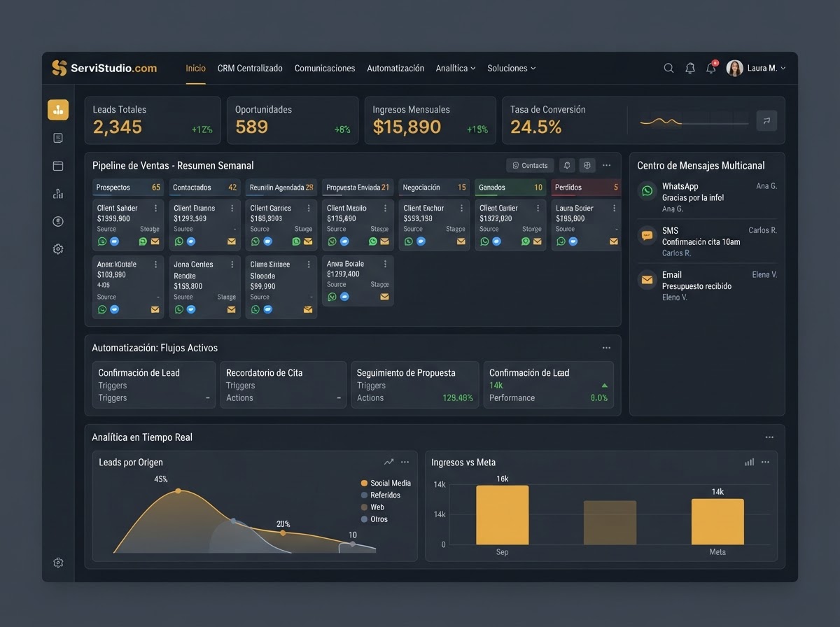Click green triangle on Confirmación de Lead 14k card
Screen dimensions: 840x627
tap(604, 386)
